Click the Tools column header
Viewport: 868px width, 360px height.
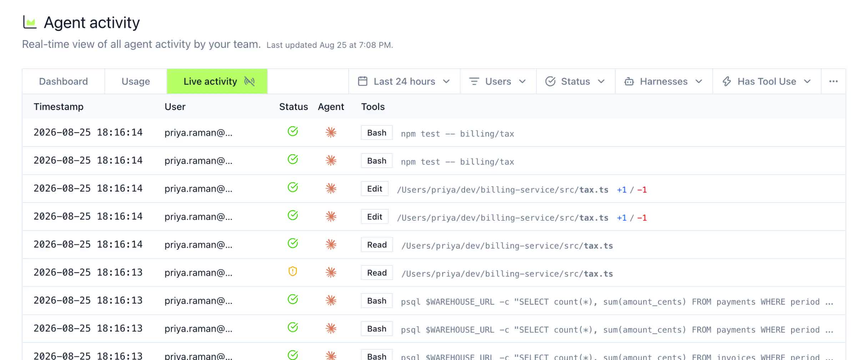(373, 107)
